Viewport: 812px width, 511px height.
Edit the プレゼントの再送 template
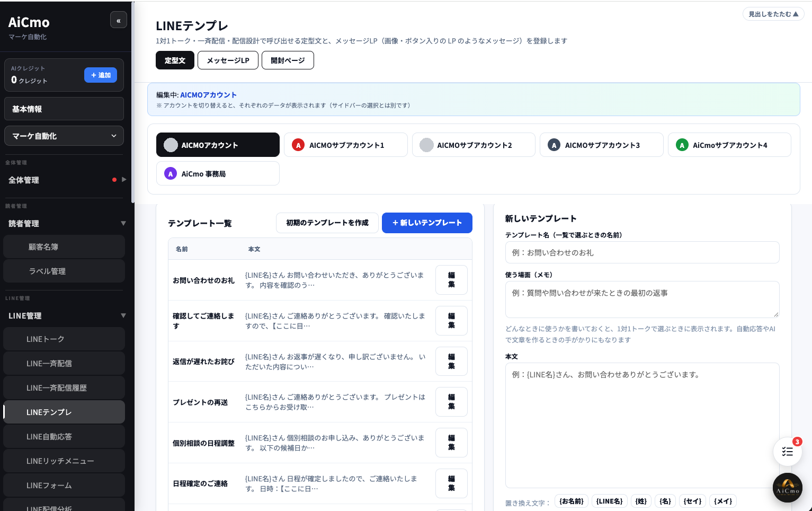coord(451,402)
